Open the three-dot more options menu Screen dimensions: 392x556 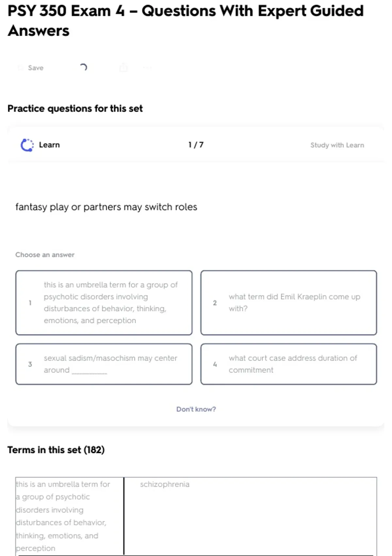(147, 68)
